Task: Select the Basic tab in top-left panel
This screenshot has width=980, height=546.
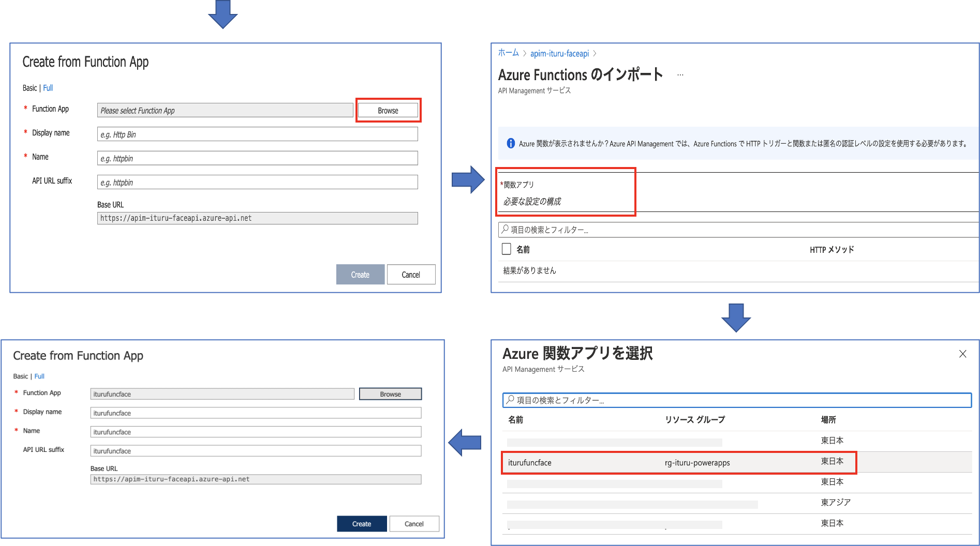Action: click(29, 88)
